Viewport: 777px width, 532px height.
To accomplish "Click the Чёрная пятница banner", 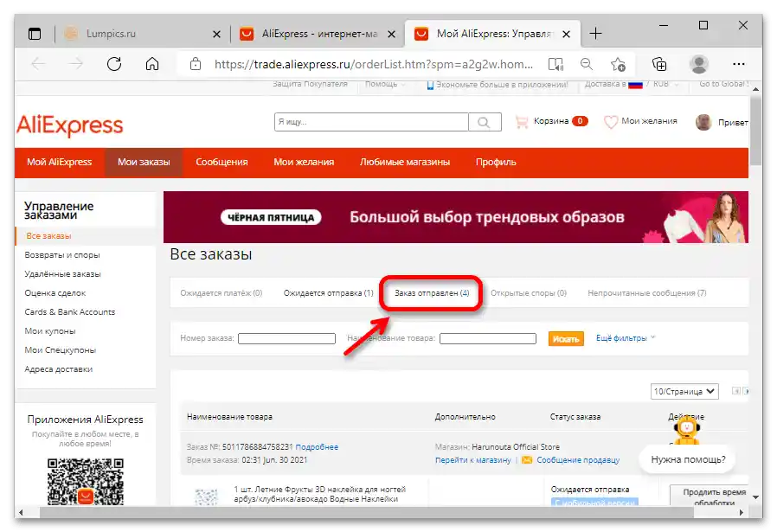I will coord(456,217).
